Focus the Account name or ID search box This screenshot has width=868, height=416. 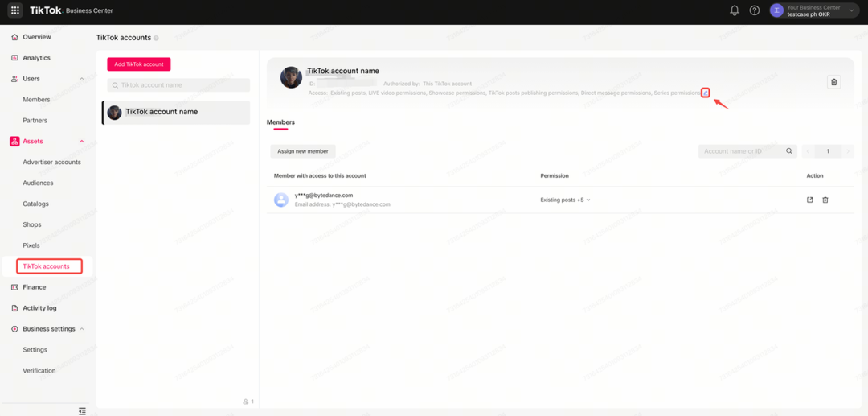pyautogui.click(x=747, y=151)
